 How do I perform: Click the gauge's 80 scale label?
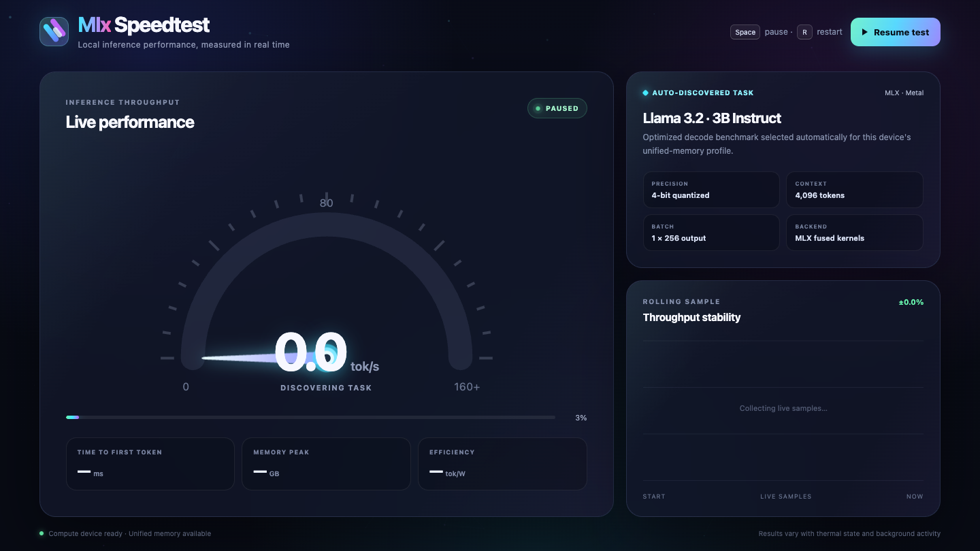coord(327,203)
